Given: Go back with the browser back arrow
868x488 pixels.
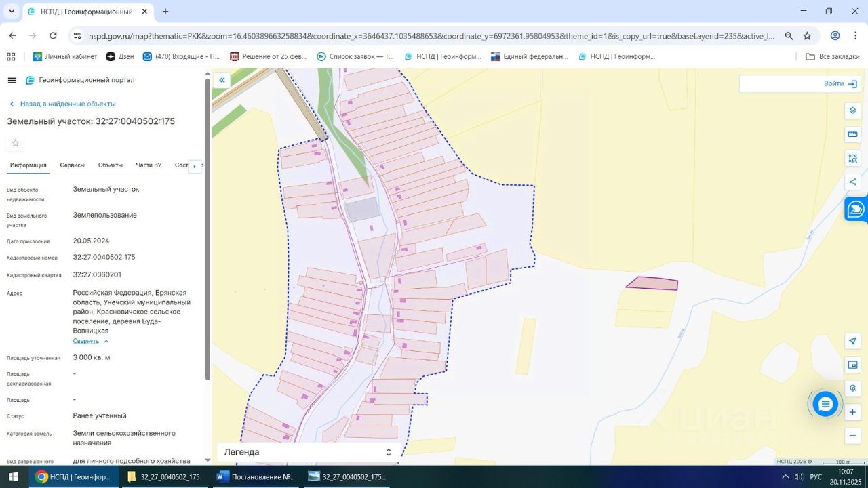Looking at the screenshot, I should coord(12,36).
